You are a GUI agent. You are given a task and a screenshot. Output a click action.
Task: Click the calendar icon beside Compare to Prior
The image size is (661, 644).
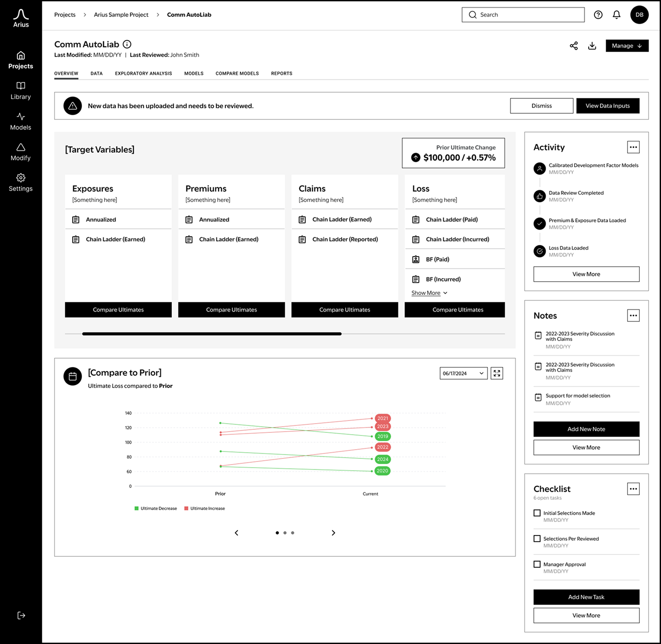tap(73, 376)
